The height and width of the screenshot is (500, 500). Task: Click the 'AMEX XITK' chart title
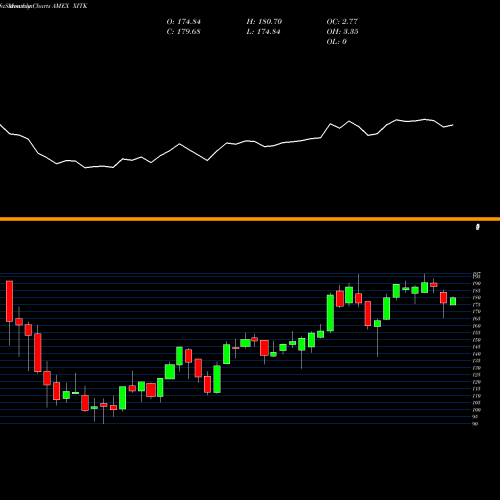pos(69,6)
